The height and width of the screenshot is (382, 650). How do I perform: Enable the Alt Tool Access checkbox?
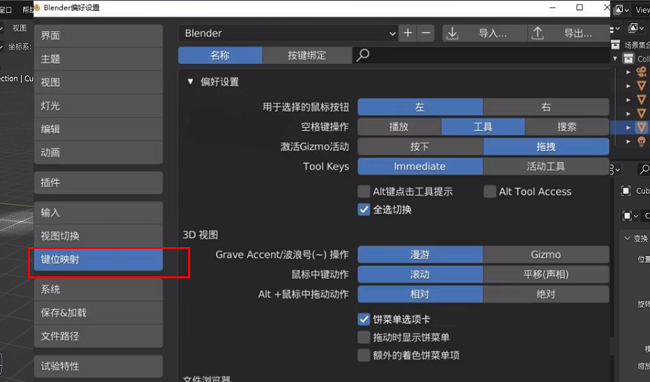tap(490, 191)
